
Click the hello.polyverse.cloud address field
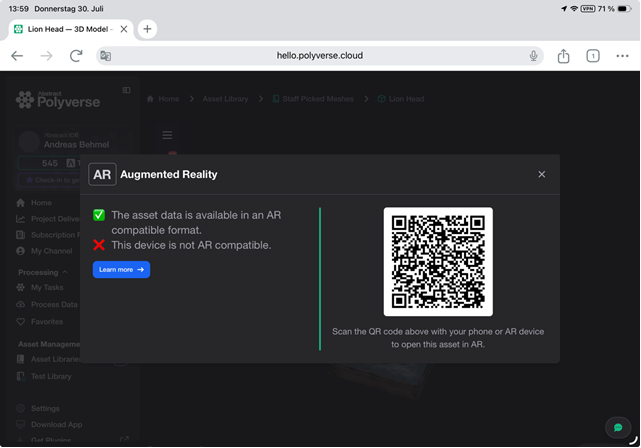[320, 56]
